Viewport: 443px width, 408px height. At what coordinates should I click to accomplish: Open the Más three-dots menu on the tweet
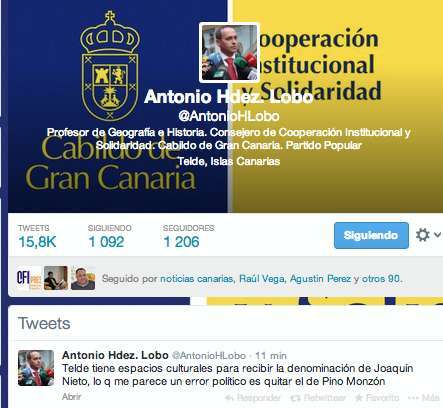413,398
